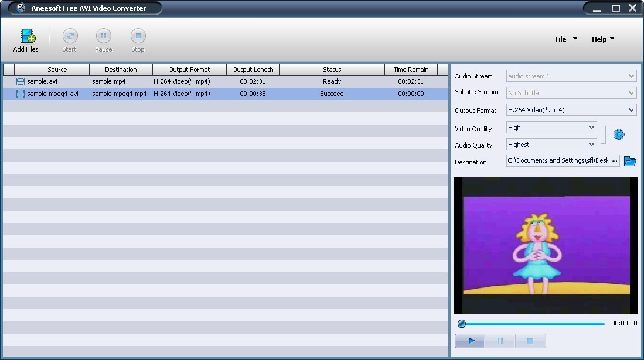Open the Output Format dropdown
This screenshot has width=644, height=360.
click(632, 109)
